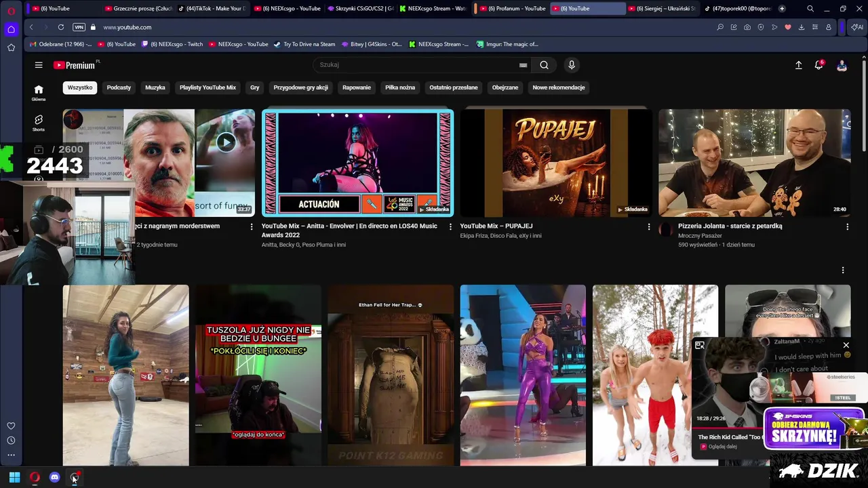Open Opera from the Windows taskbar
The width and height of the screenshot is (868, 488).
click(35, 477)
